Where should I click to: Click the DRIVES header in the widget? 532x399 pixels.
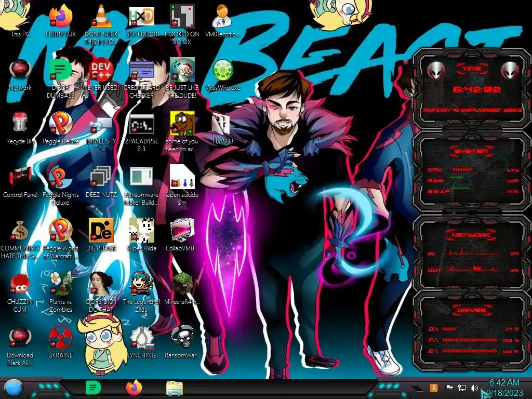[x=471, y=310]
